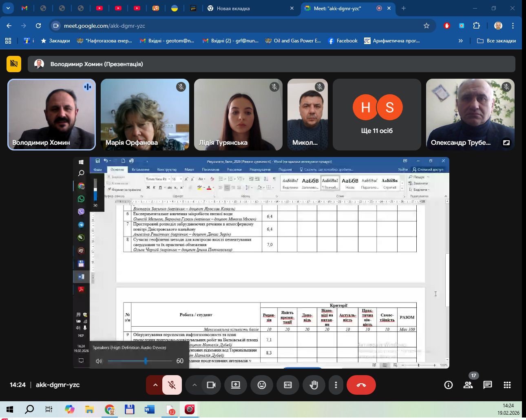This screenshot has width=526, height=420.
Task: Raise your hand in the meeting
Action: click(314, 385)
